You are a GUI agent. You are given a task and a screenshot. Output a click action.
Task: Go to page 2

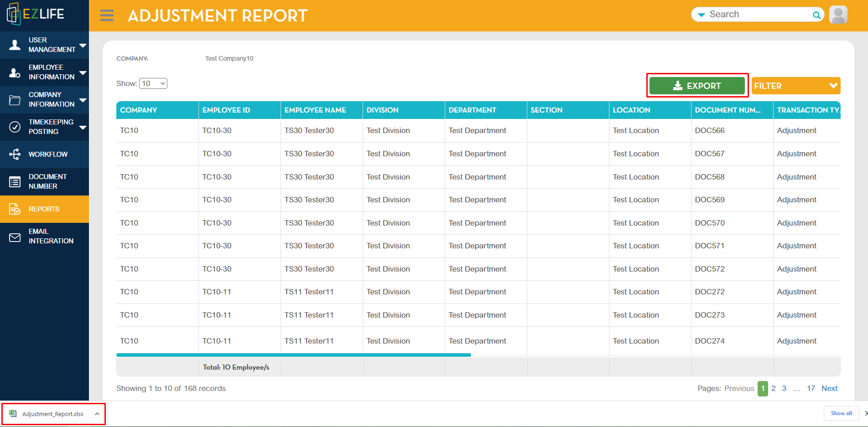[774, 388]
